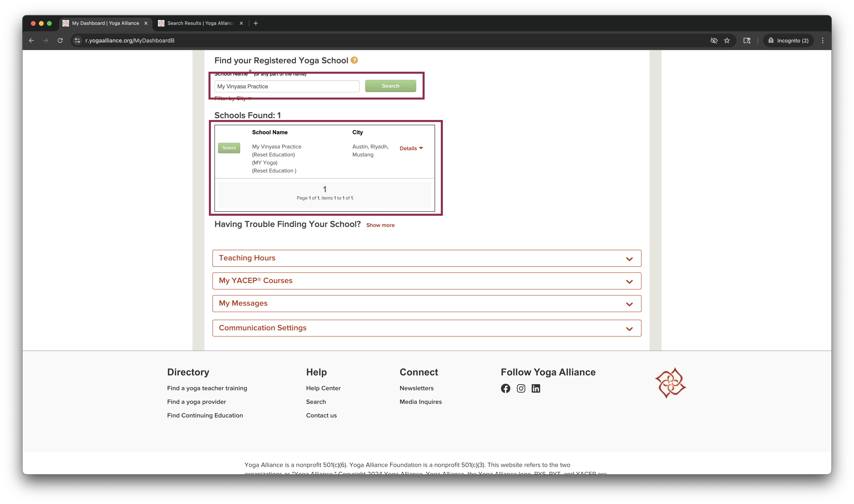Focus the School Name input field
This screenshot has width=854, height=504.
[x=287, y=86]
